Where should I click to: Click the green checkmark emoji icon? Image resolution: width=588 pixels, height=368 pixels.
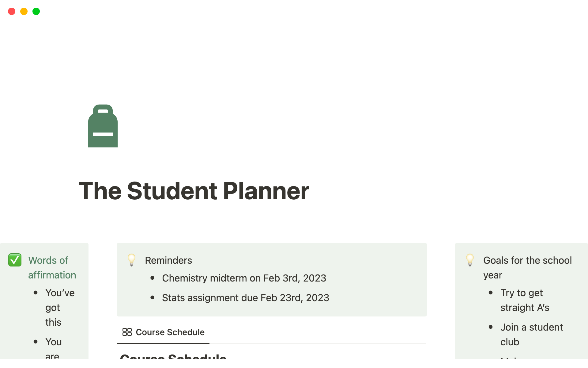coord(15,260)
